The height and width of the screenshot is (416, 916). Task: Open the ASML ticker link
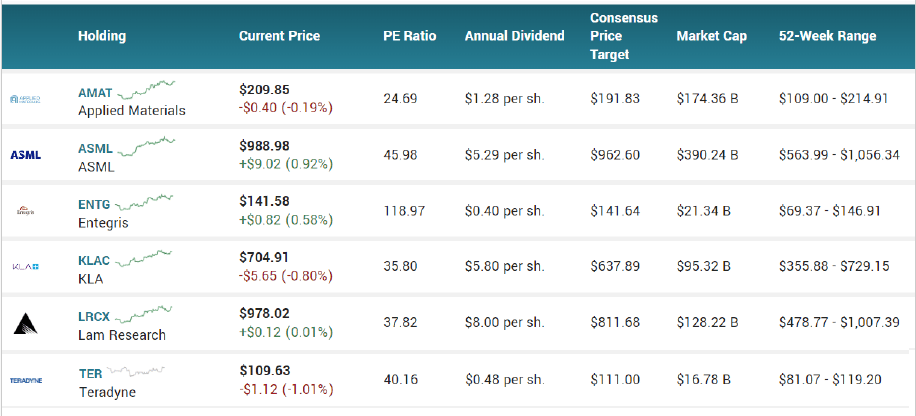pyautogui.click(x=95, y=148)
